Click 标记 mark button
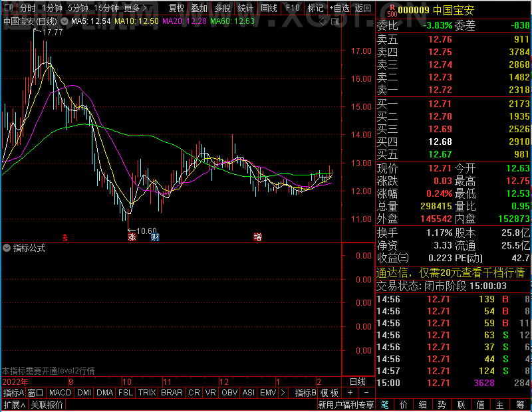 point(315,8)
